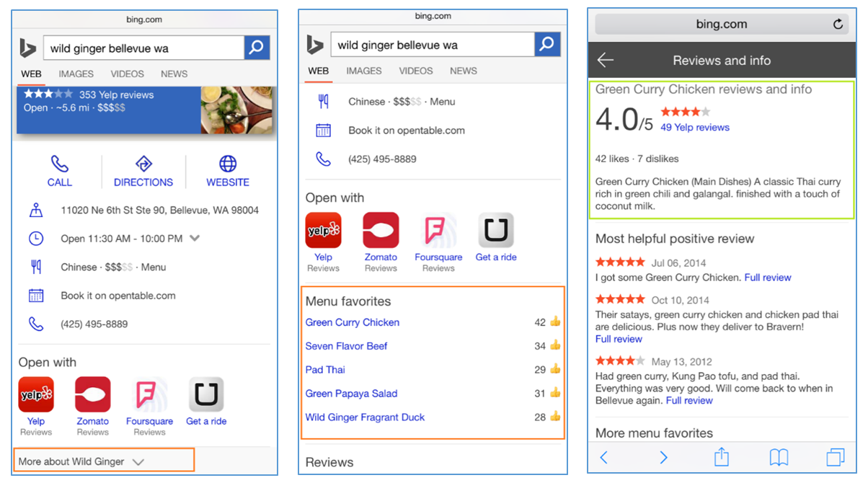868x483 pixels.
Task: Tap the thumbs-up icon beside Green Curry Chicken
Action: click(x=555, y=322)
